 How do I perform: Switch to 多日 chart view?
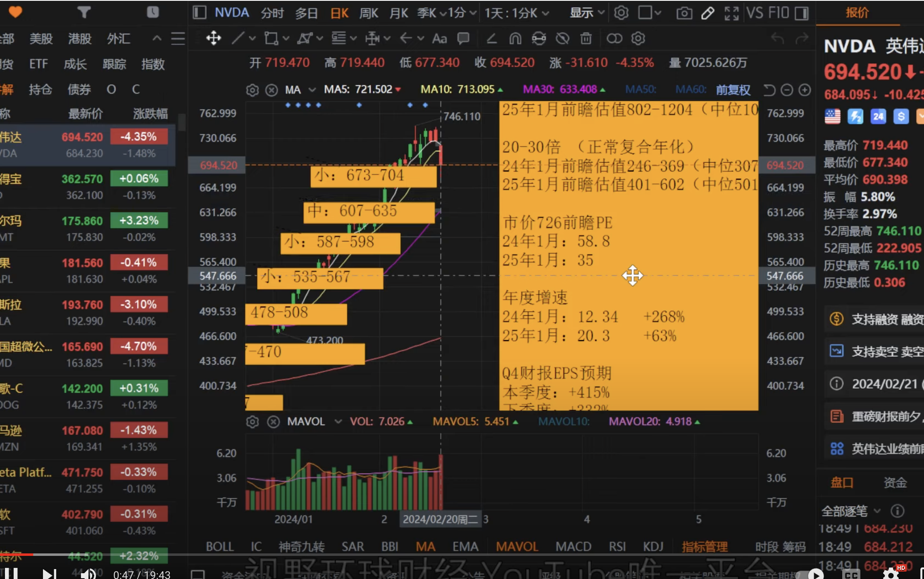point(306,13)
